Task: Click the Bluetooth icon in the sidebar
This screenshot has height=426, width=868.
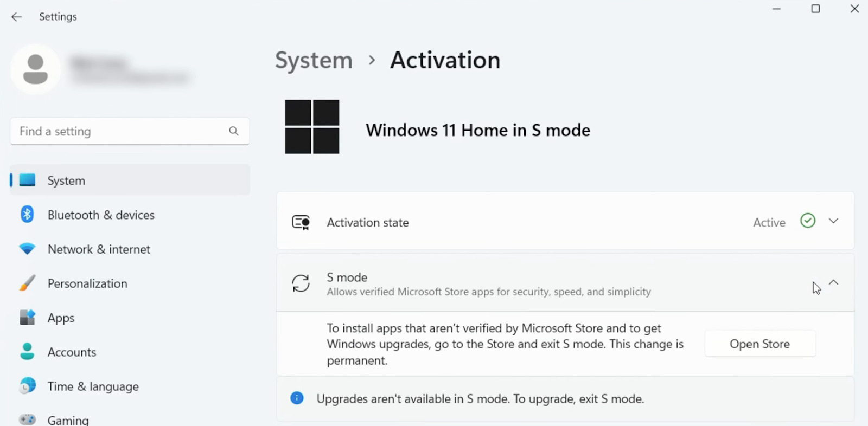Action: (27, 215)
